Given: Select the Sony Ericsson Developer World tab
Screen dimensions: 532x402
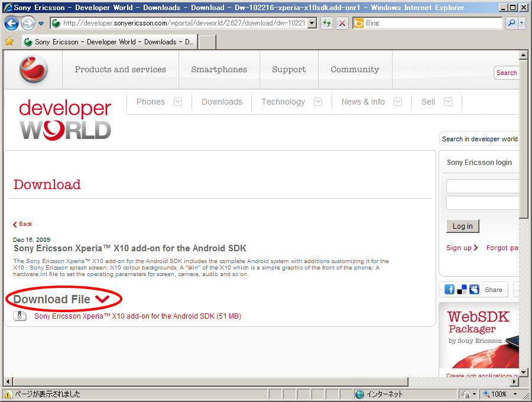Looking at the screenshot, I should 110,42.
